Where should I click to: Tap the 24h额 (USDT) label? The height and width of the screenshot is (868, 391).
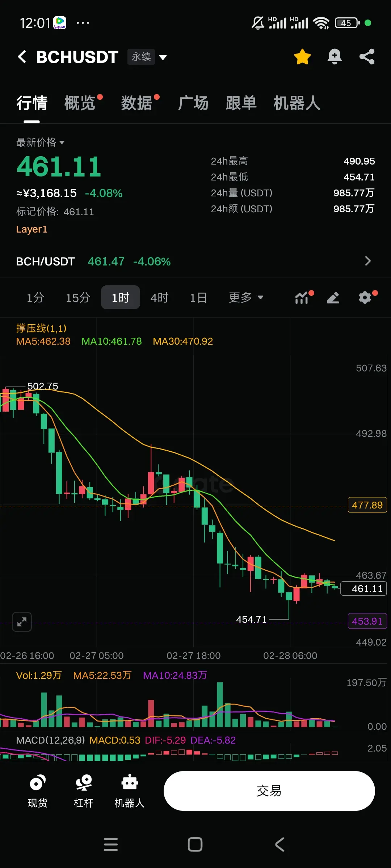[241, 209]
